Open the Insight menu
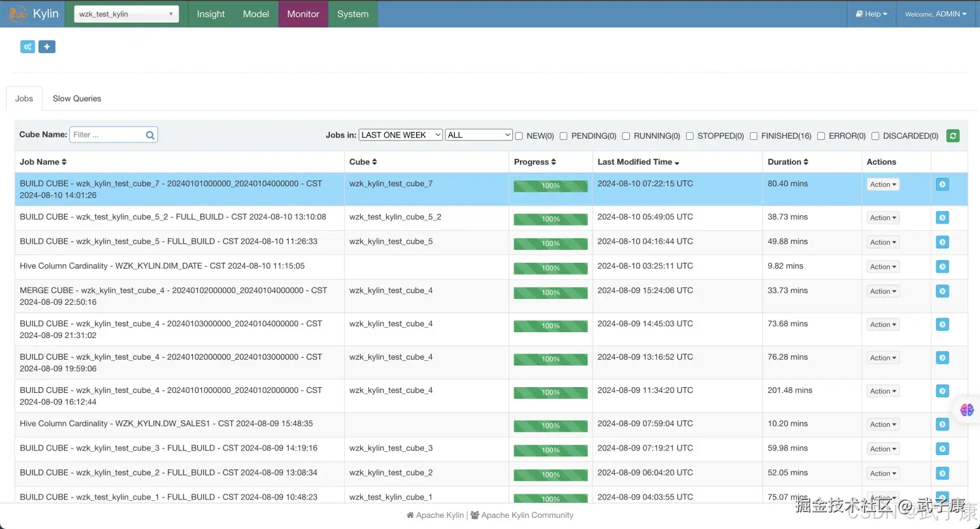Viewport: 980px width, 529px height. (x=211, y=14)
